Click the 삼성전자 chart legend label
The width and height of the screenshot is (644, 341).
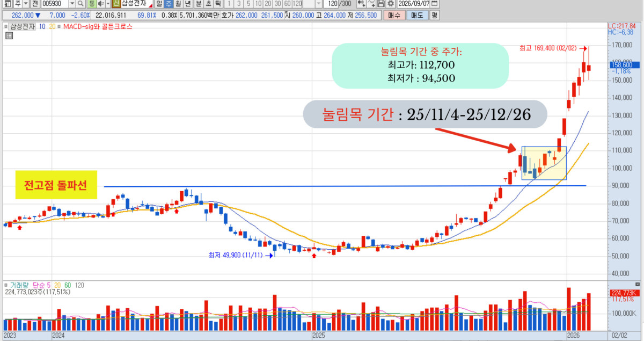click(23, 26)
